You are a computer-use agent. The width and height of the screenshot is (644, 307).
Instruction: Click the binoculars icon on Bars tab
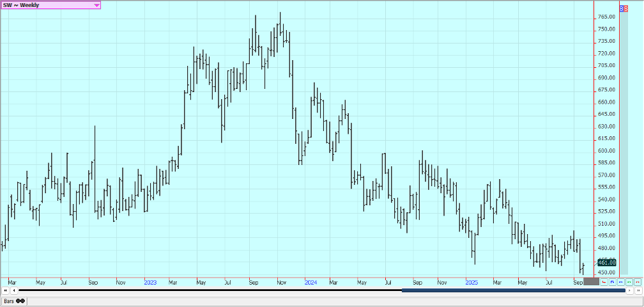[20, 301]
